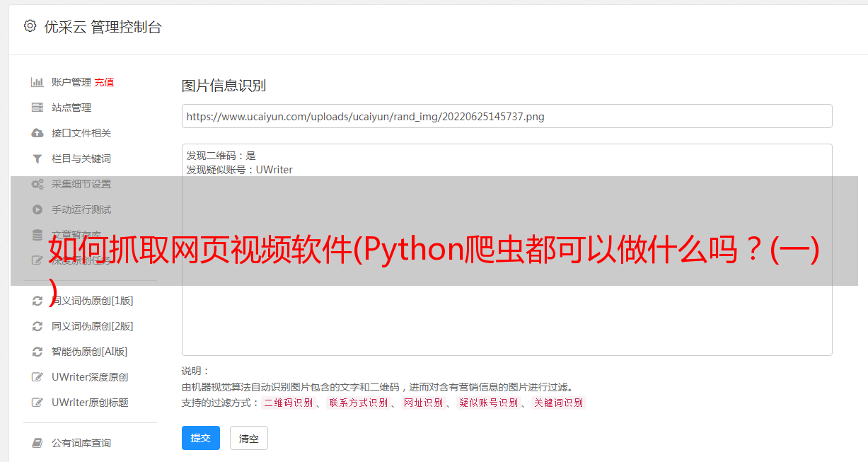The image size is (868, 462).
Task: Click the gears icon for 采集细节设置
Action: pos(37,184)
